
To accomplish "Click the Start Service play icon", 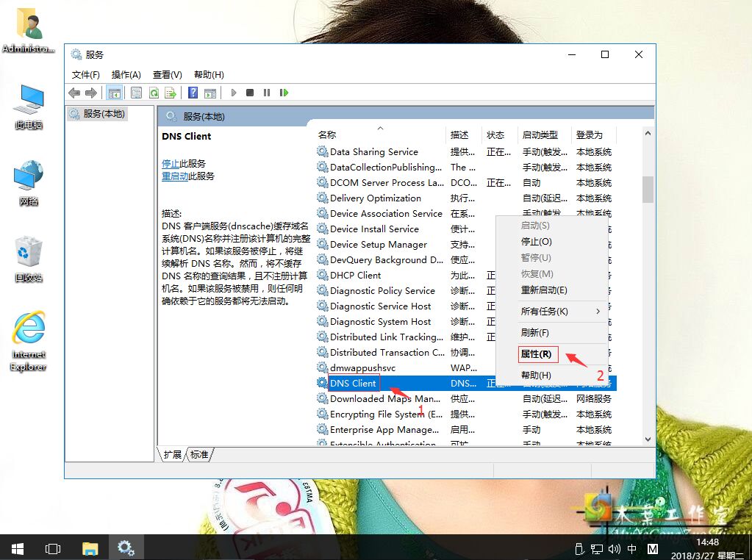I will 234,93.
